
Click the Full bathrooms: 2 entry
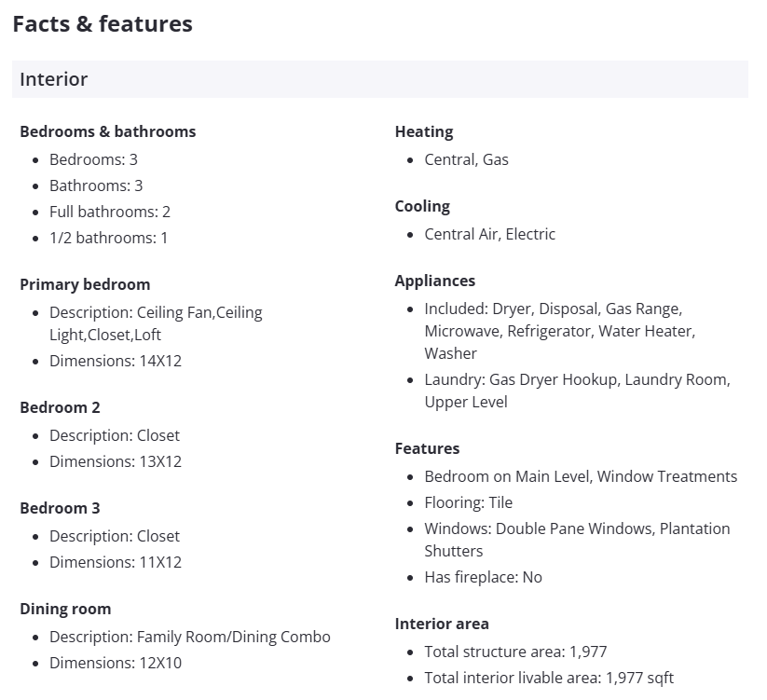coord(110,212)
